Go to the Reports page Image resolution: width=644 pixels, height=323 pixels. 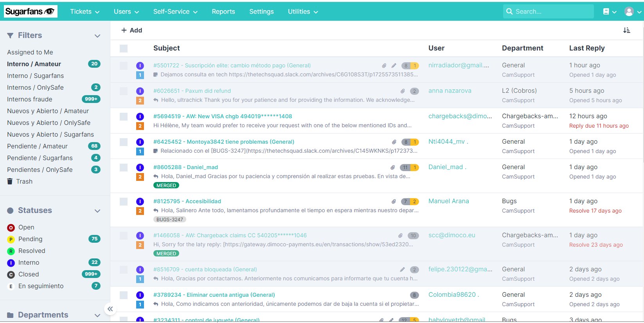223,12
